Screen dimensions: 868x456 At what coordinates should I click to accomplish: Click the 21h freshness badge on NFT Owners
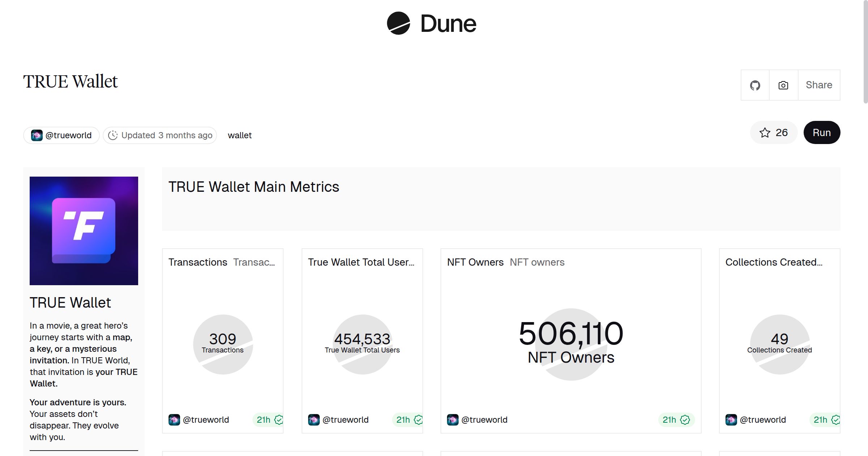point(669,420)
